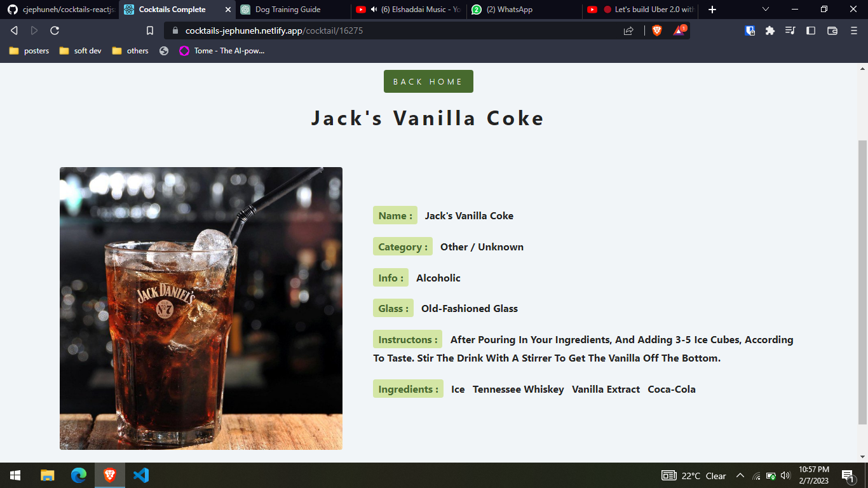868x488 pixels.
Task: Open the Tome bookmark from bookmarks bar
Action: (224, 51)
